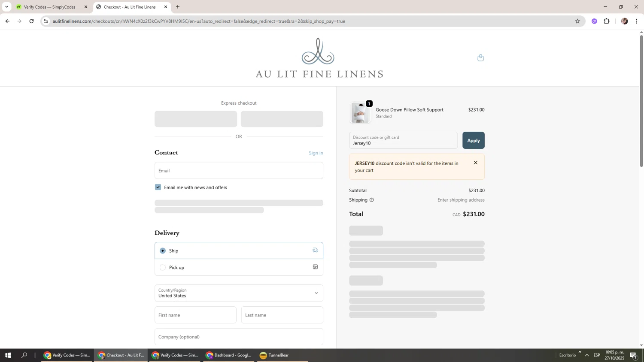Click the Company (optional) field
Viewport: 644px width, 362px height.
click(239, 337)
